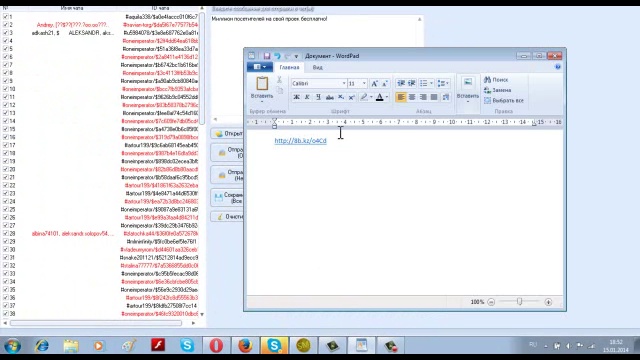Open WordPad help question mark icon
The width and height of the screenshot is (640, 360).
click(x=558, y=67)
